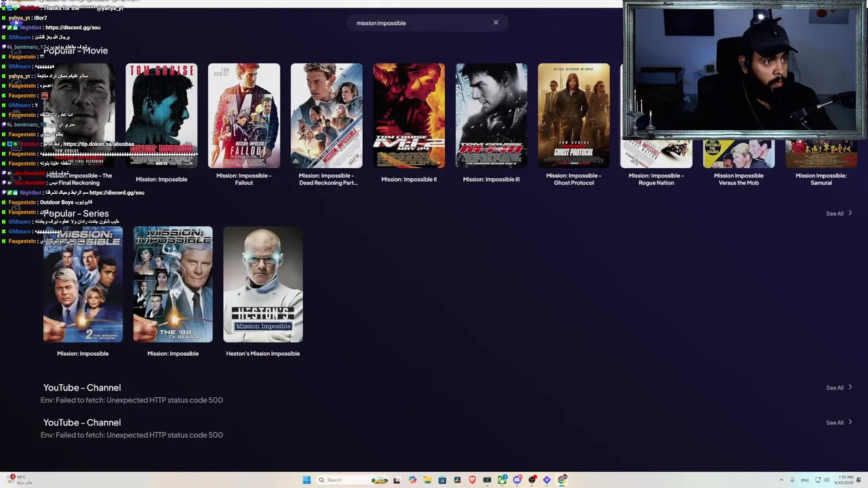The width and height of the screenshot is (868, 488).
Task: Click 'Mission Impossible Versus the Mob' title
Action: click(x=738, y=179)
